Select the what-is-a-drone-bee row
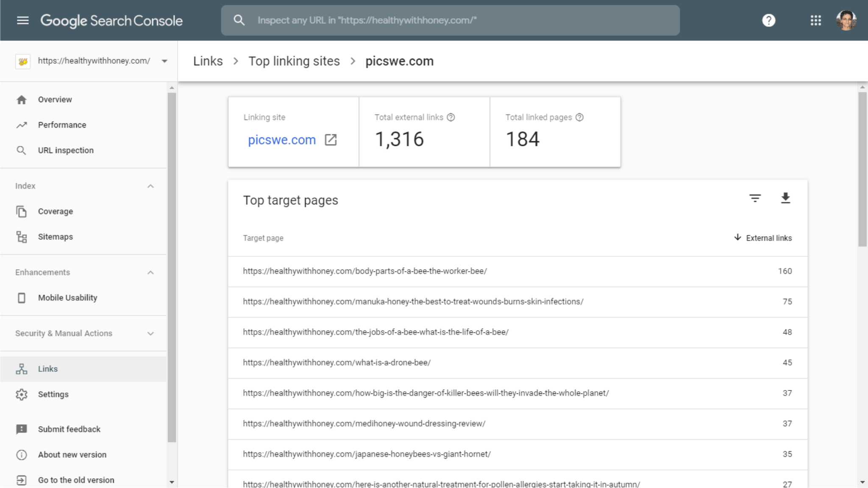The width and height of the screenshot is (868, 488). (x=517, y=363)
